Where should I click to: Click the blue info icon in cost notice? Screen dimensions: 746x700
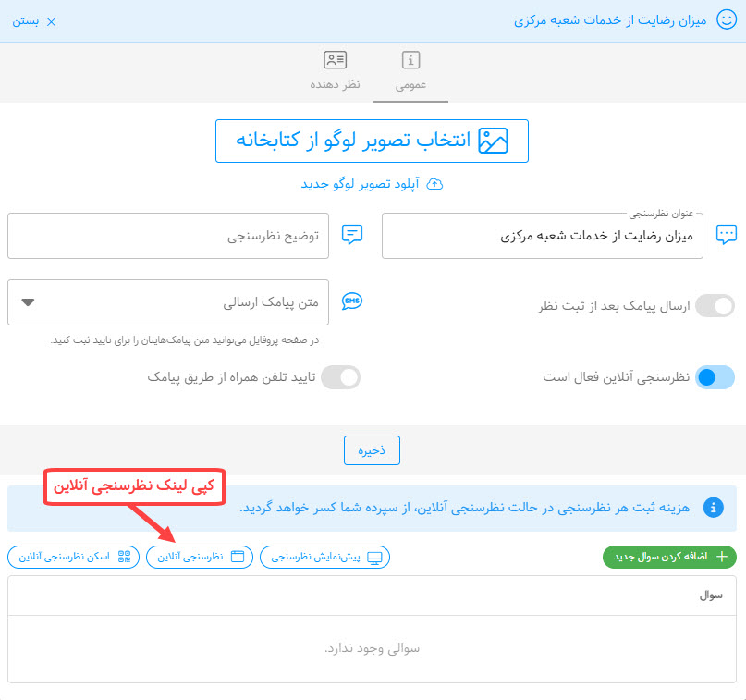713,508
